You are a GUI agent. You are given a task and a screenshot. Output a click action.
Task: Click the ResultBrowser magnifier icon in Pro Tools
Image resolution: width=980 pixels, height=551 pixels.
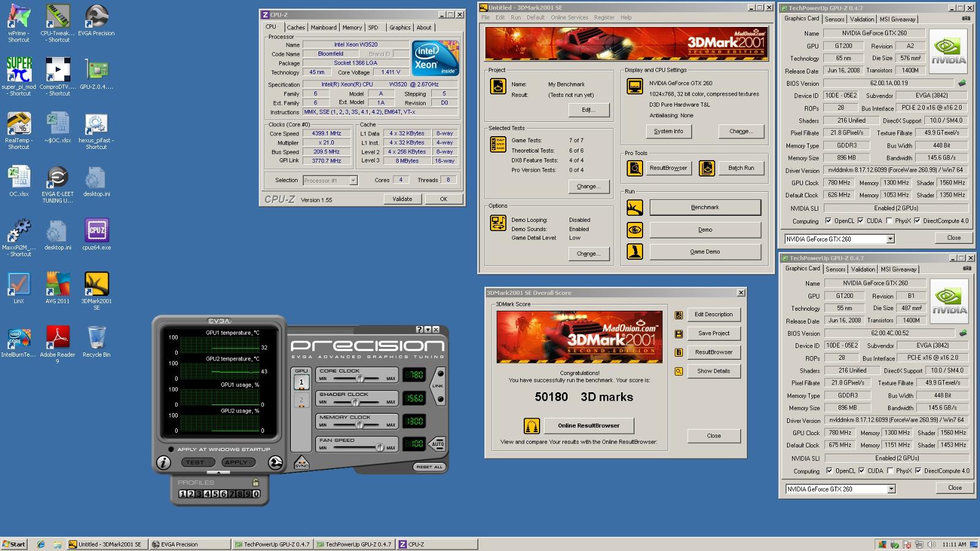coord(635,168)
